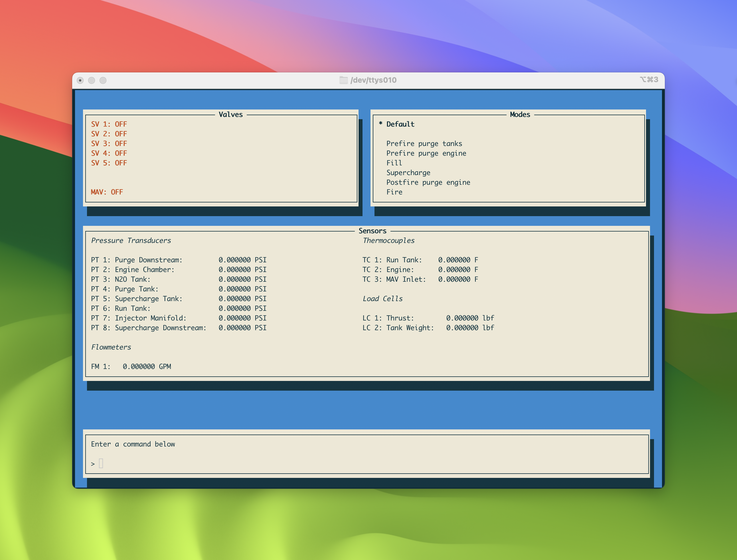The height and width of the screenshot is (560, 737).
Task: Click the yellow minimize window button
Action: (x=91, y=80)
